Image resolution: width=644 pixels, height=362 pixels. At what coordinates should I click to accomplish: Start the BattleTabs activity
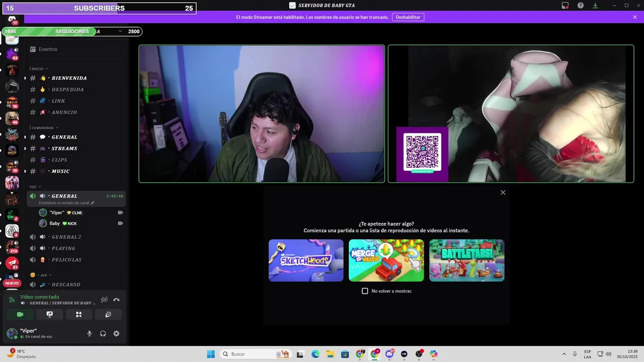coord(467,260)
